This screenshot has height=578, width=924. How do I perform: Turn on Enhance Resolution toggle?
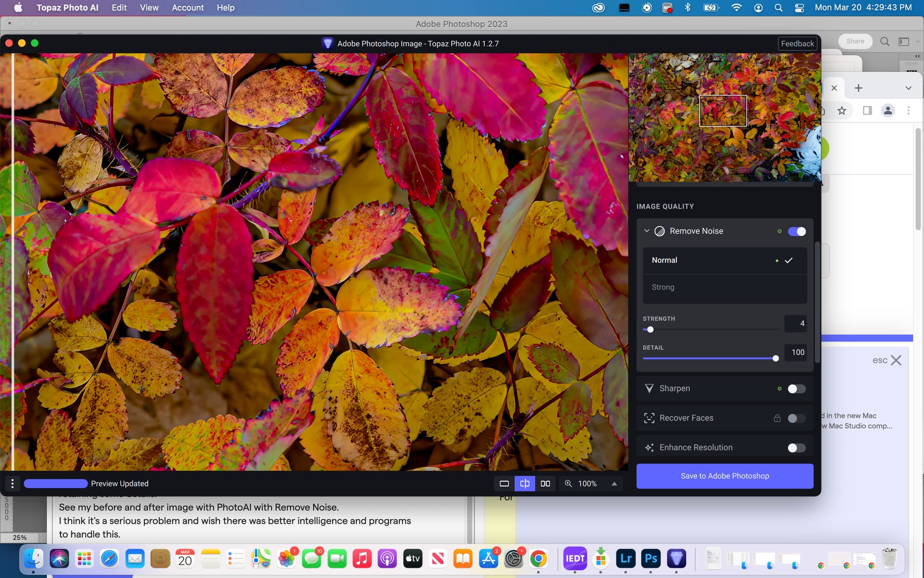[796, 448]
